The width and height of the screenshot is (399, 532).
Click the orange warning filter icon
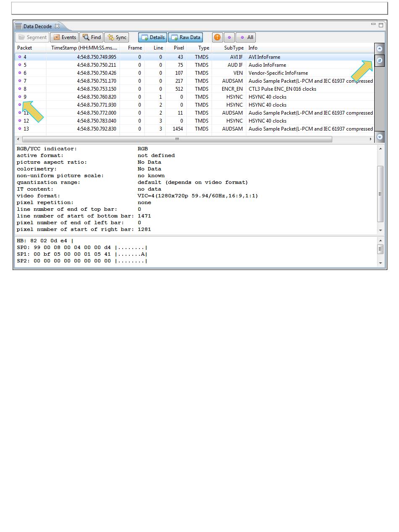pos(217,37)
